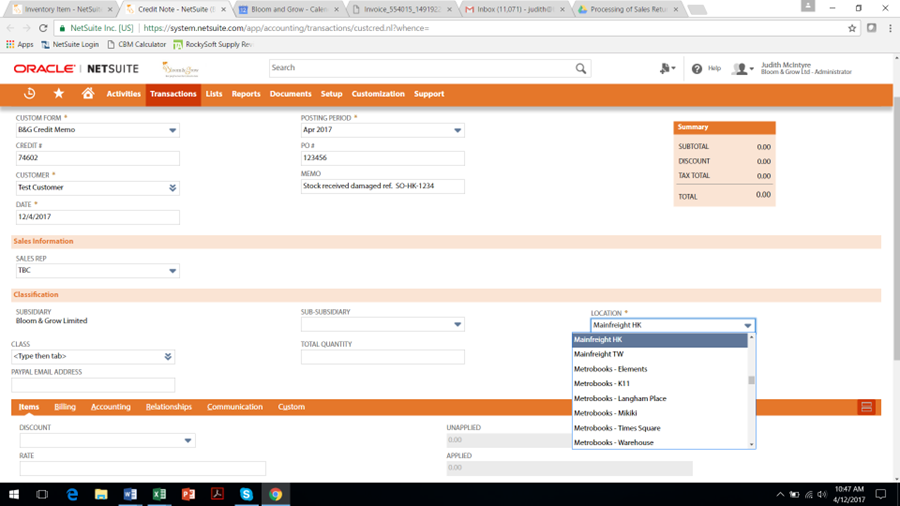Image resolution: width=900 pixels, height=506 pixels.
Task: Open the Recent Records clock icon
Action: click(29, 94)
